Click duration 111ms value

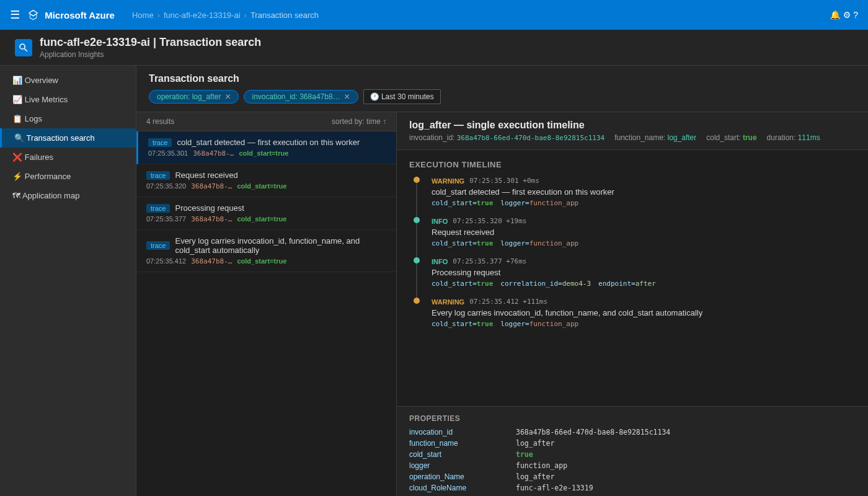808,138
